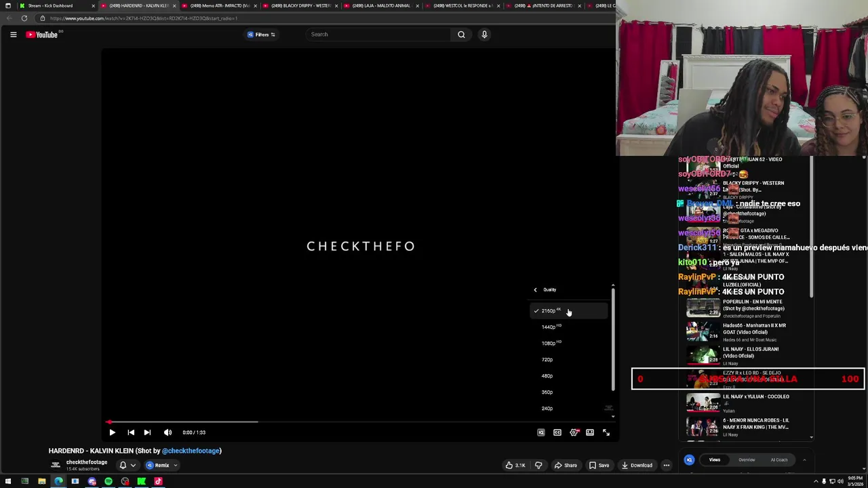Image resolution: width=868 pixels, height=488 pixels.
Task: Start voice search with the microphone
Action: point(484,35)
